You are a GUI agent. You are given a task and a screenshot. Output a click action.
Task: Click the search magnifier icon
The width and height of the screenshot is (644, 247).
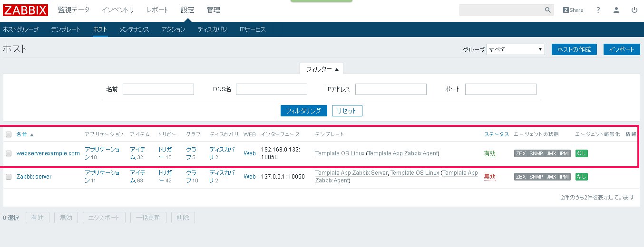547,10
